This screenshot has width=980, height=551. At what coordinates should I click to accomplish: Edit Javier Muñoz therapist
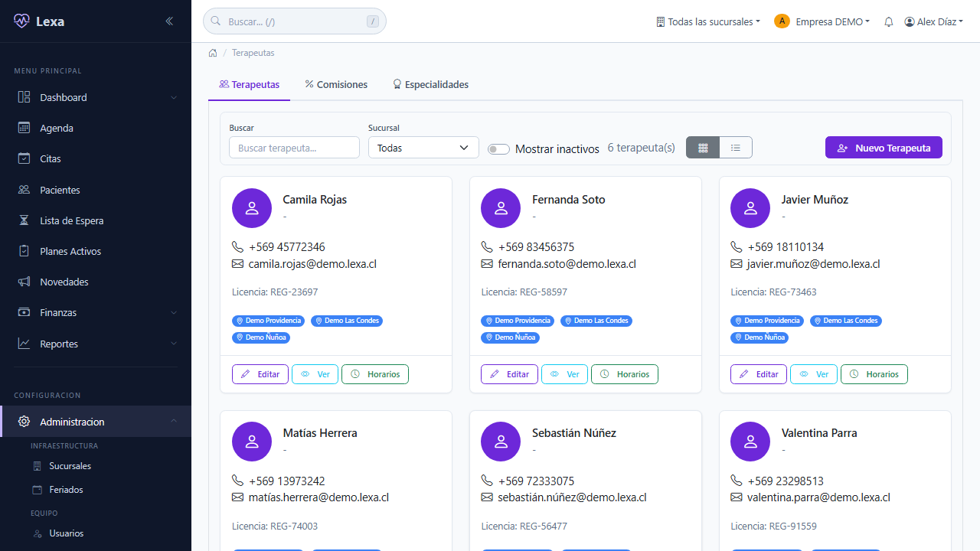tap(759, 374)
